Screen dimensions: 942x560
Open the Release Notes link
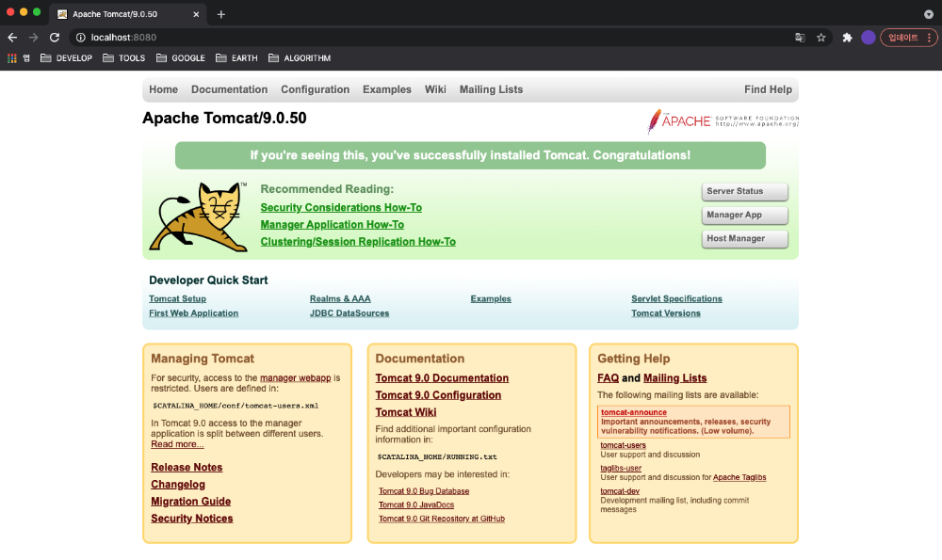click(x=187, y=467)
